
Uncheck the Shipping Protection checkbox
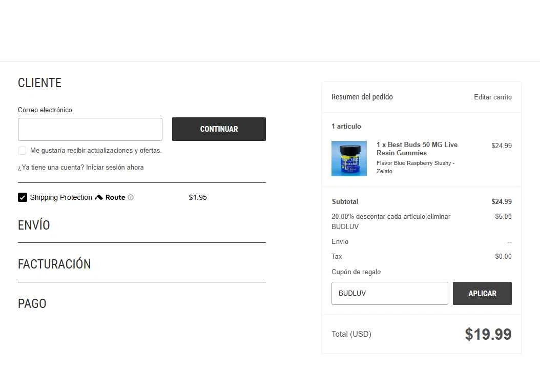tap(23, 197)
